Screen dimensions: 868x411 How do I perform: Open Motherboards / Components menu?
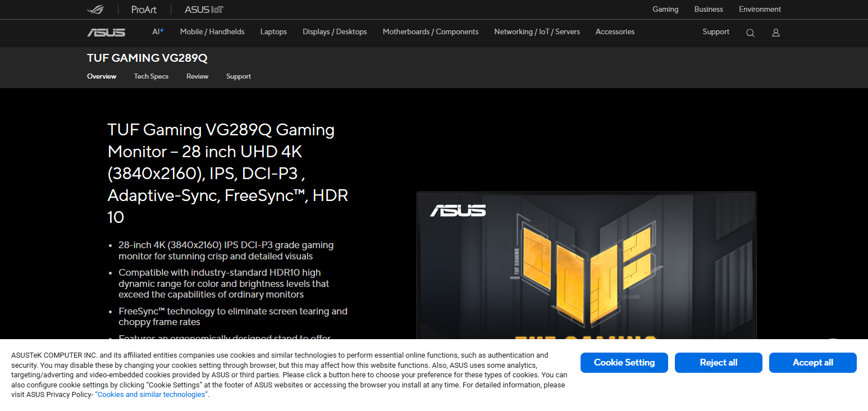tap(431, 32)
